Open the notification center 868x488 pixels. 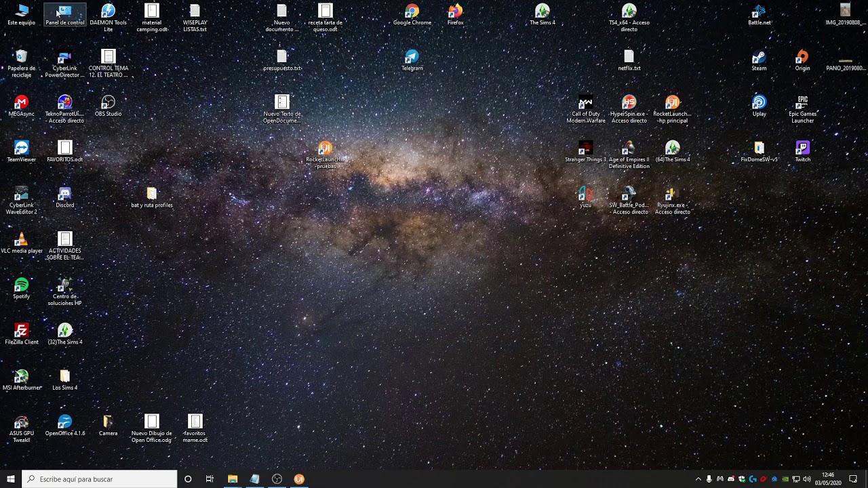coord(853,479)
